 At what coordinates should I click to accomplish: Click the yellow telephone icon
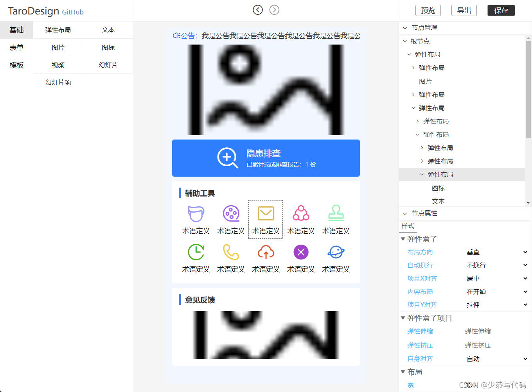coord(231,252)
